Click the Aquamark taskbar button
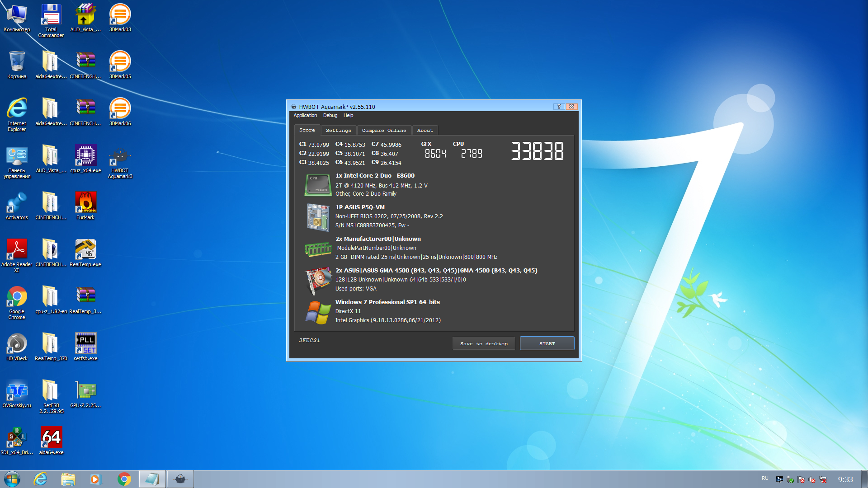 point(180,479)
